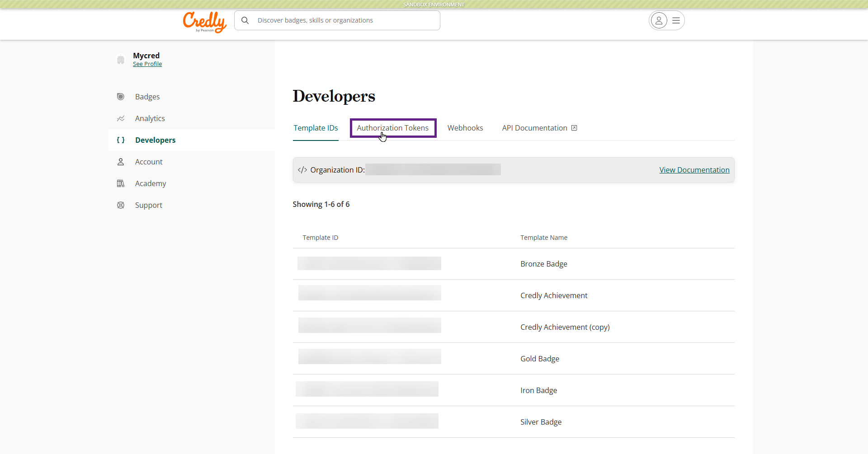This screenshot has width=868, height=454.
Task: Click the Account person icon
Action: click(x=121, y=162)
